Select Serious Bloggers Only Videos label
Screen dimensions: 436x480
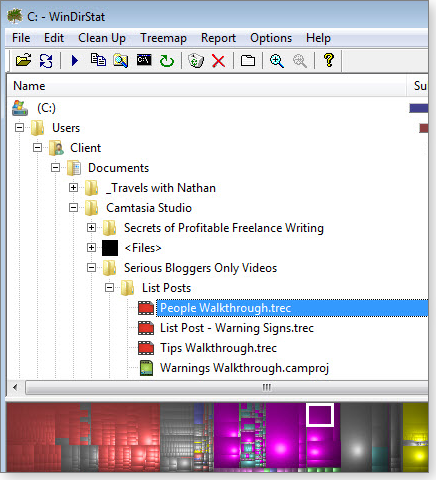coord(200,268)
